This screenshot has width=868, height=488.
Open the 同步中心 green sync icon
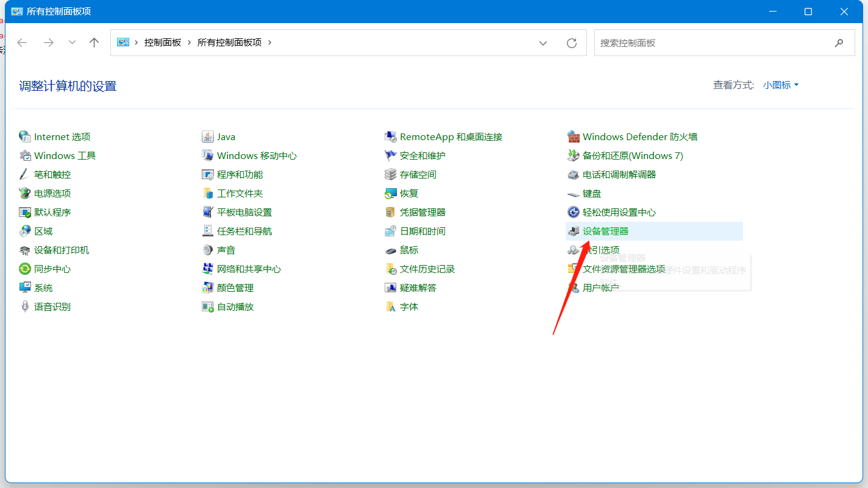24,269
